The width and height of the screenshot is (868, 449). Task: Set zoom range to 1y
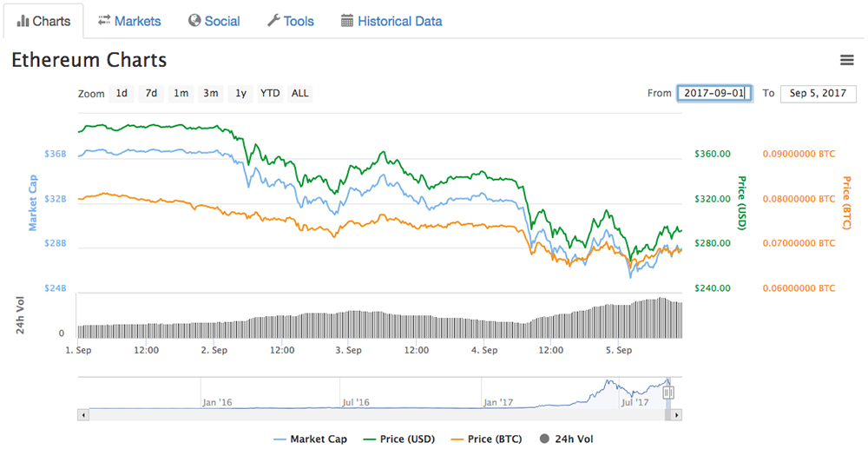click(x=240, y=93)
